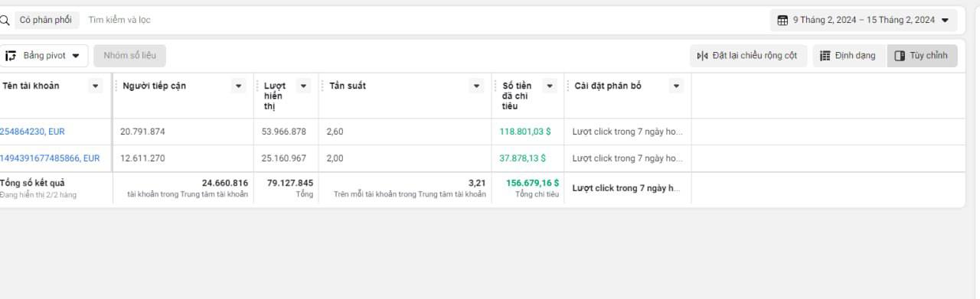Click the pivot table icon

pyautogui.click(x=11, y=56)
